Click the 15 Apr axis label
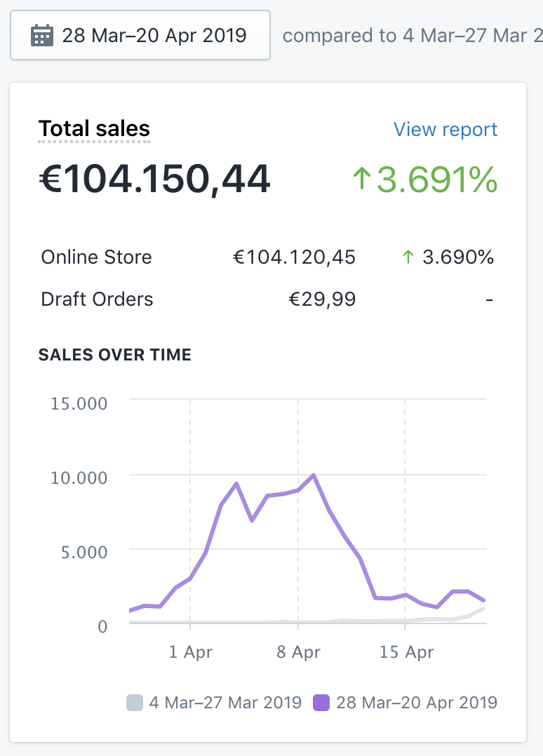The image size is (543, 756). coord(406,652)
